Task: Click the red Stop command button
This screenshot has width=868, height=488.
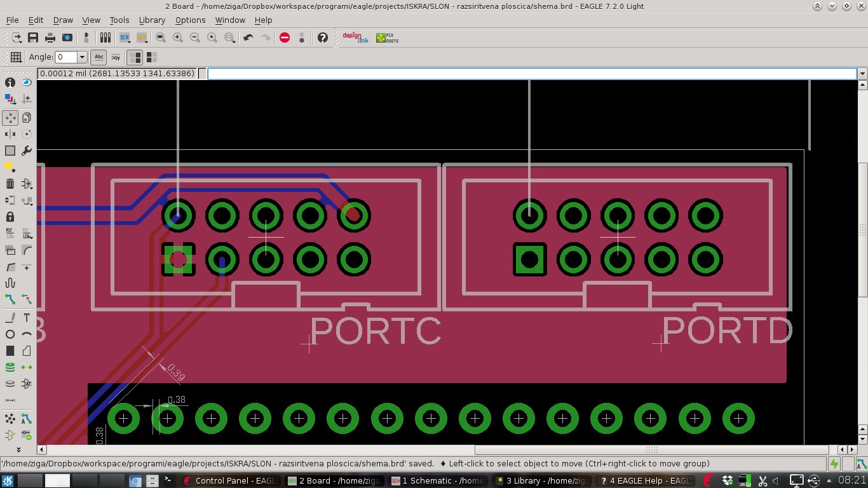Action: pyautogui.click(x=285, y=38)
